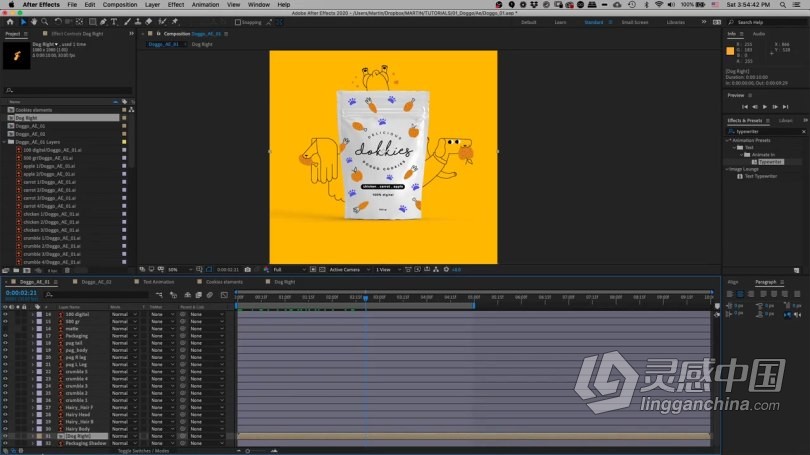
Task: Open the 1 View layout dropdown
Action: [388, 270]
